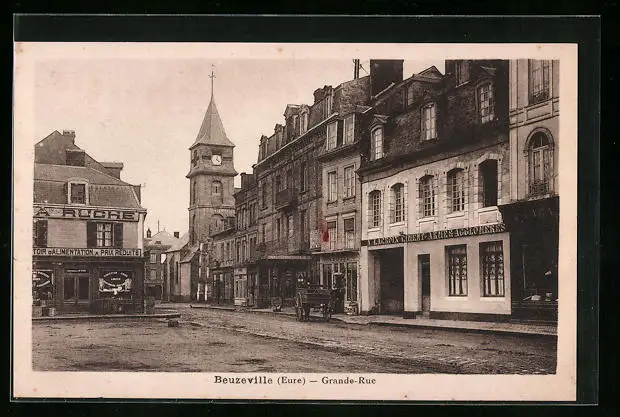The image size is (620, 417).
Task: Click the ground-floor barred window of white building
Action: (x=456, y=270)
